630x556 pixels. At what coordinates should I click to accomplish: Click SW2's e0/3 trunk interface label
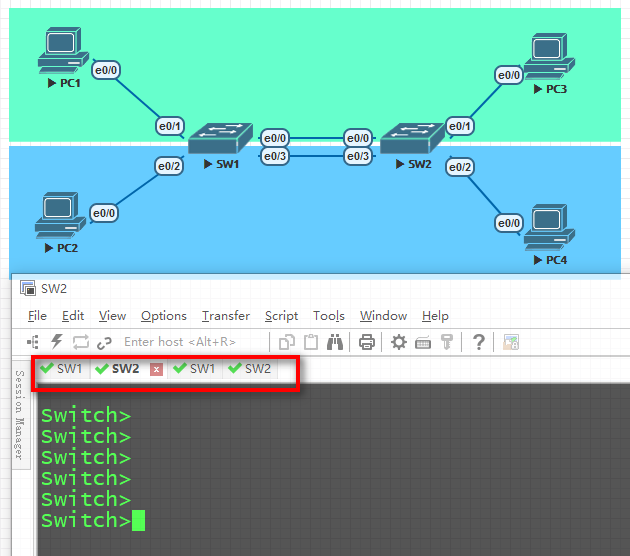[x=358, y=156]
